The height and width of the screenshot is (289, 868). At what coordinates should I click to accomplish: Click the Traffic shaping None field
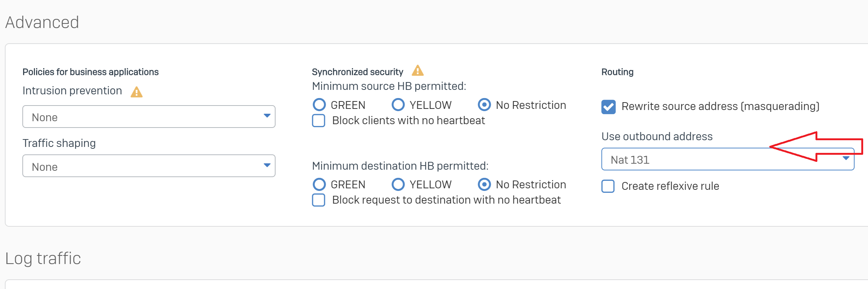[149, 166]
